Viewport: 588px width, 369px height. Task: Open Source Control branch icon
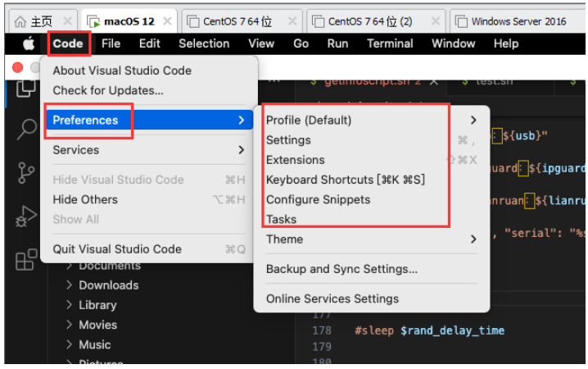26,173
